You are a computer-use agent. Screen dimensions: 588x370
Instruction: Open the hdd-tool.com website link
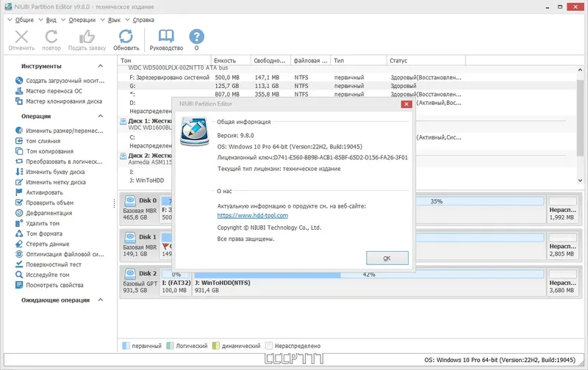252,215
